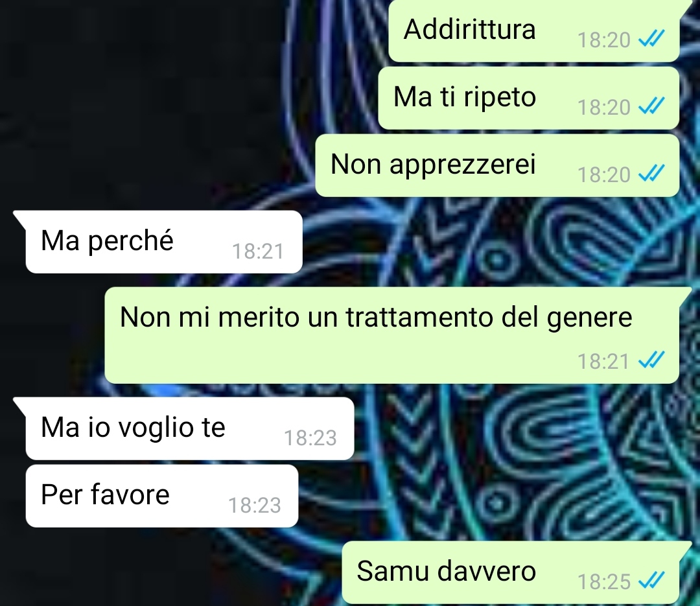Tap the 18:21 timestamp on 'Ma perché'

258,251
